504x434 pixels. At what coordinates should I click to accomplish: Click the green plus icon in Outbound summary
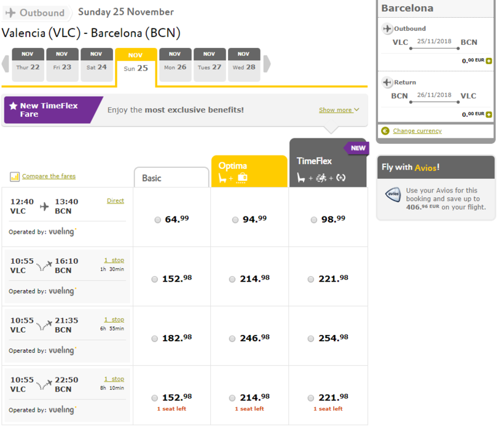pos(489,61)
